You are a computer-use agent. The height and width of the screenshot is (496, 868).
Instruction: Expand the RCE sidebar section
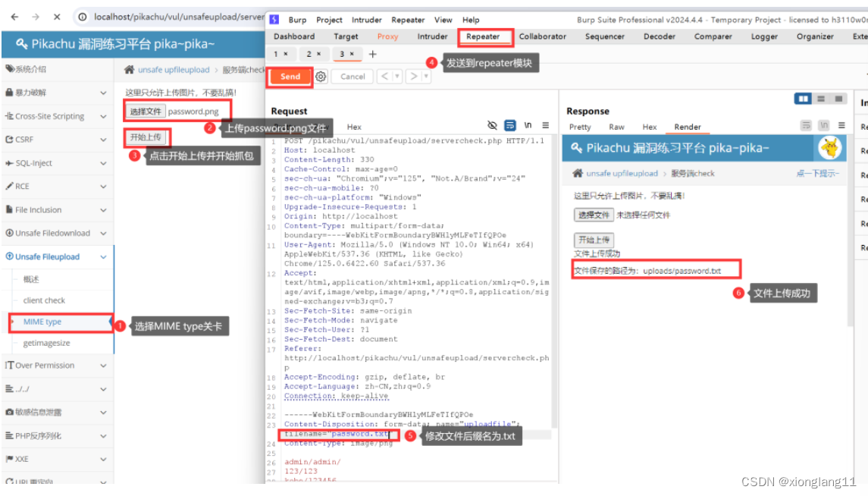pyautogui.click(x=58, y=186)
